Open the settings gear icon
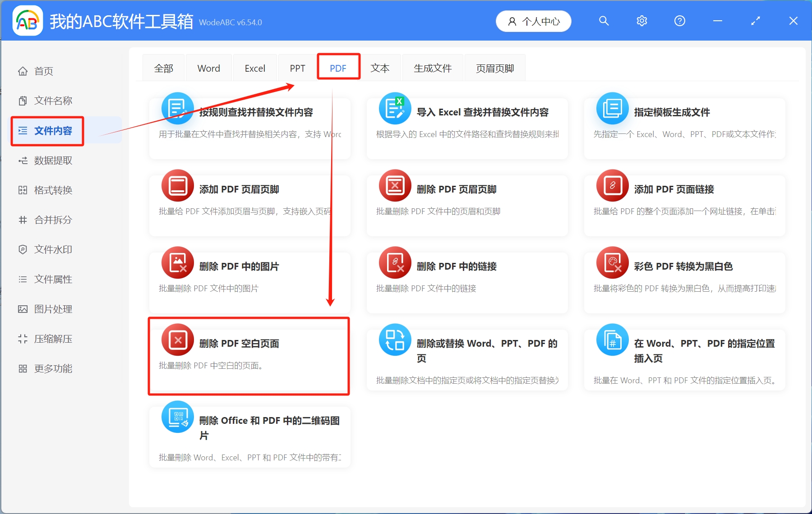 641,21
